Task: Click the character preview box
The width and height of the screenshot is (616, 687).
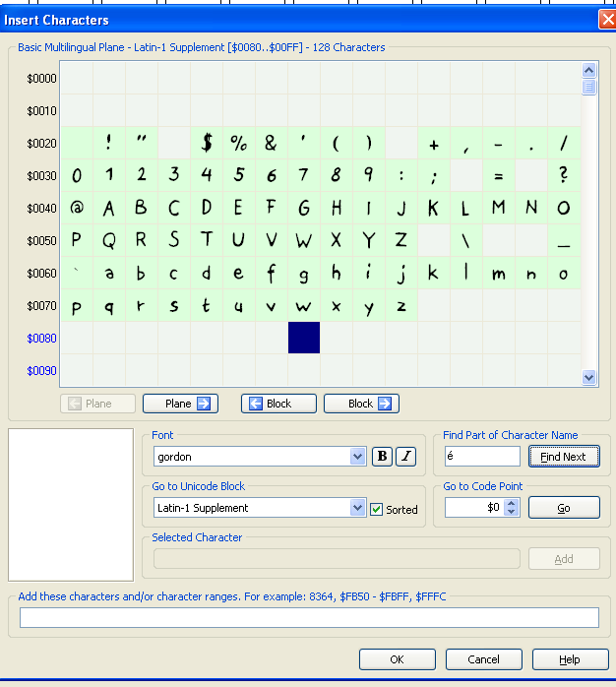Action: [71, 505]
